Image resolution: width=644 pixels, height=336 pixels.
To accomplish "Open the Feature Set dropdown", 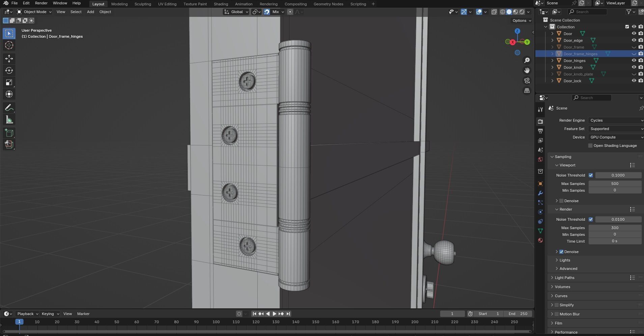I will click(x=616, y=129).
